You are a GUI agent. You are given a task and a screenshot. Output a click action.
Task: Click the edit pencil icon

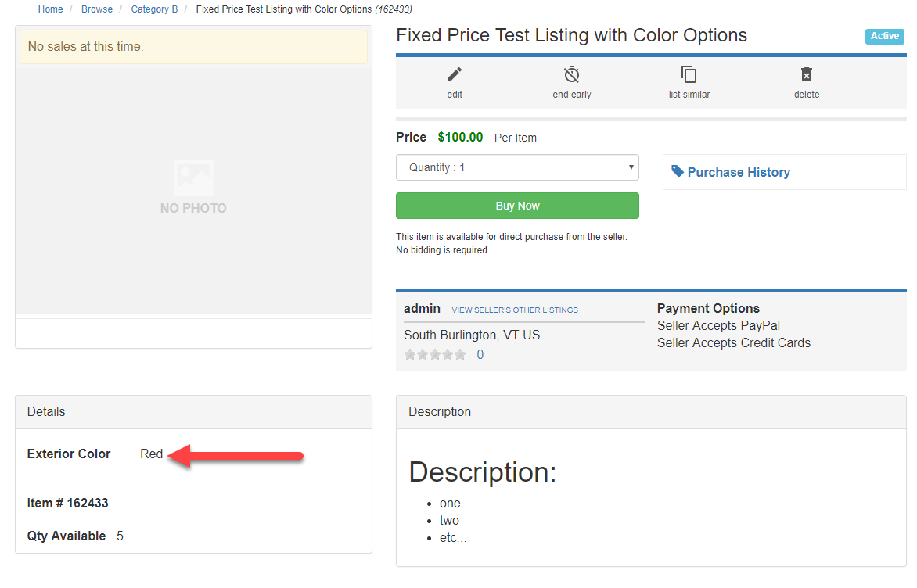pos(455,75)
